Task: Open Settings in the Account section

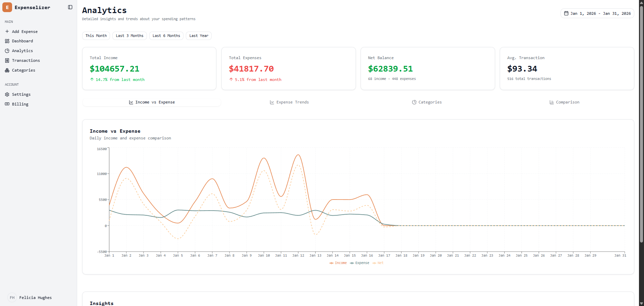Action: click(21, 94)
